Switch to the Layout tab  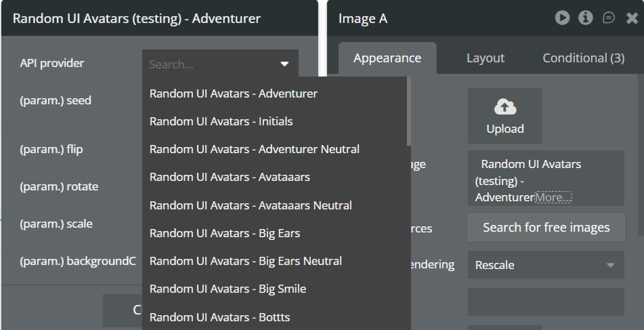(486, 58)
